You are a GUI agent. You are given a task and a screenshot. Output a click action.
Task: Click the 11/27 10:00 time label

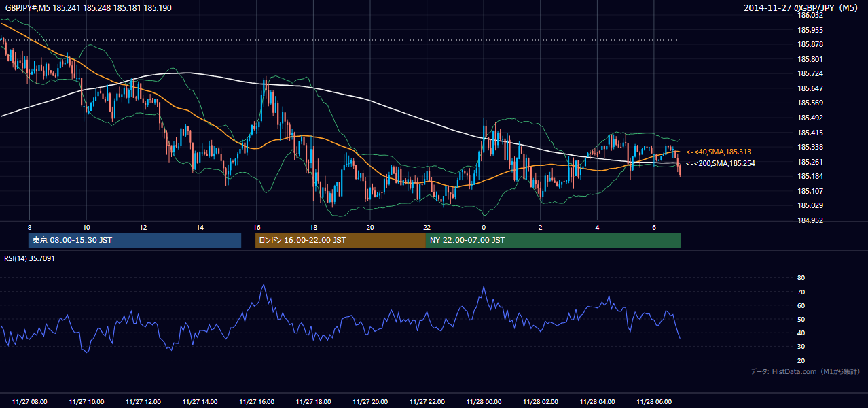(x=86, y=402)
